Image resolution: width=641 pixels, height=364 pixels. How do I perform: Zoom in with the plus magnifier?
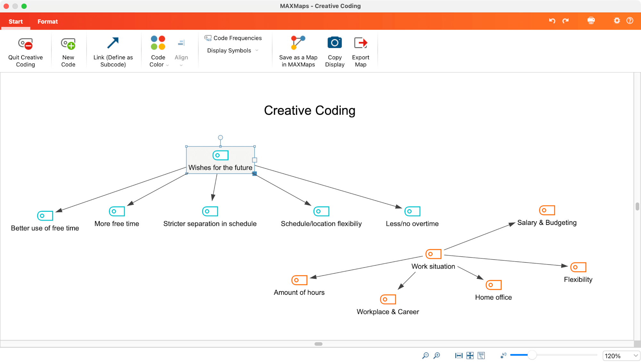click(437, 355)
